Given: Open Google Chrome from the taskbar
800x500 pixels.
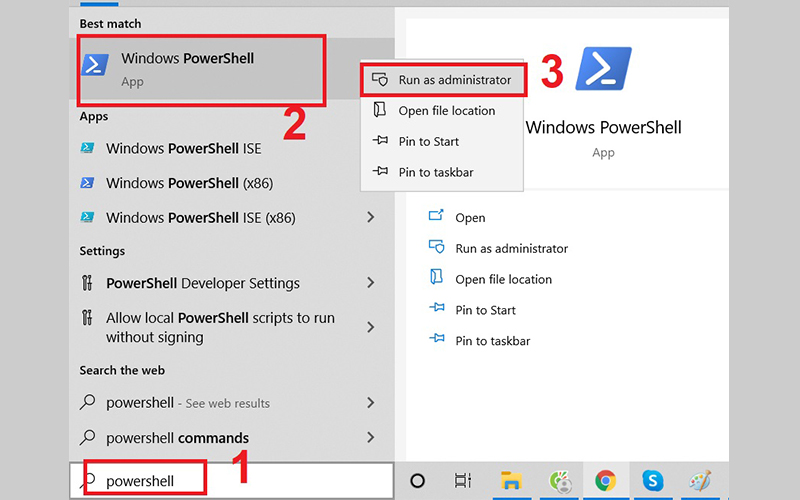Looking at the screenshot, I should coord(605,481).
